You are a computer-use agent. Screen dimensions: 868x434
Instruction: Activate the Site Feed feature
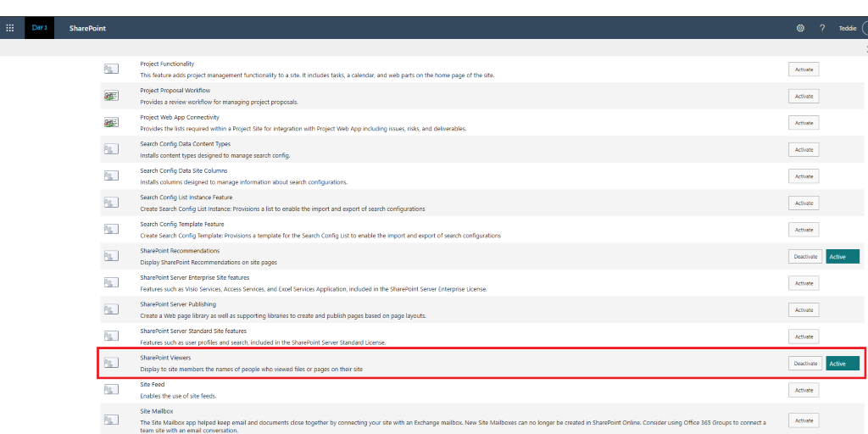tap(804, 390)
